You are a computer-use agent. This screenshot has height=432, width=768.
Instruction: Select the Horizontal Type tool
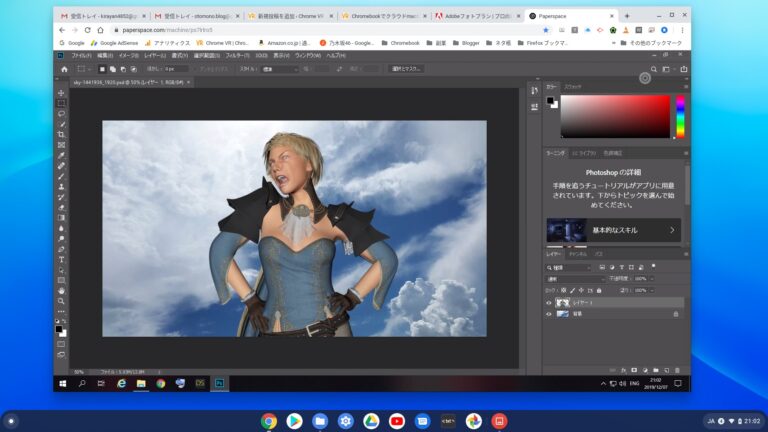tap(61, 260)
